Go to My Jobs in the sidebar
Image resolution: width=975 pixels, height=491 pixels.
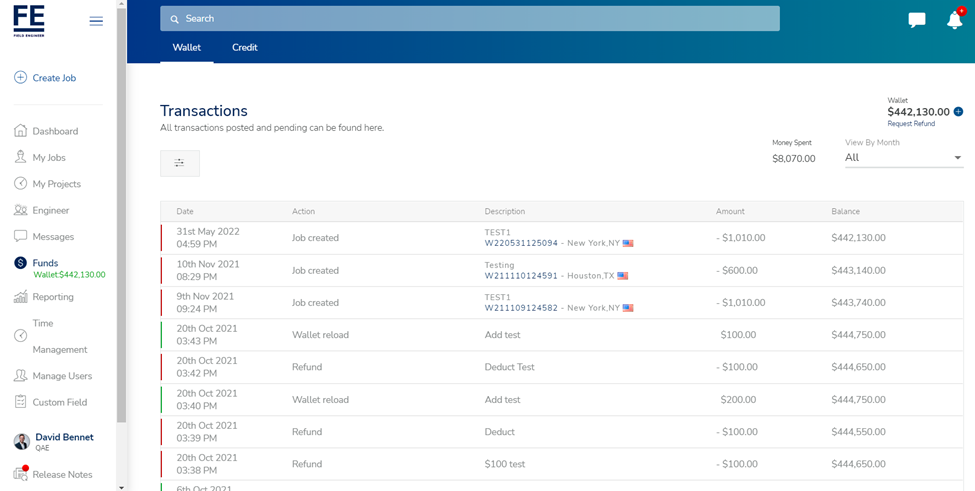tap(49, 157)
